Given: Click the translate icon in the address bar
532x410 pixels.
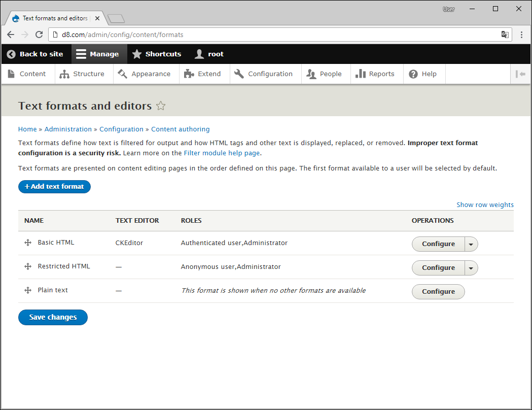Looking at the screenshot, I should pos(505,35).
